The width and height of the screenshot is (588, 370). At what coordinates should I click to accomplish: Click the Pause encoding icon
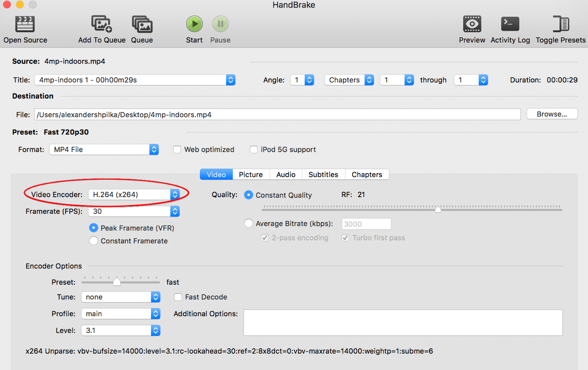220,24
